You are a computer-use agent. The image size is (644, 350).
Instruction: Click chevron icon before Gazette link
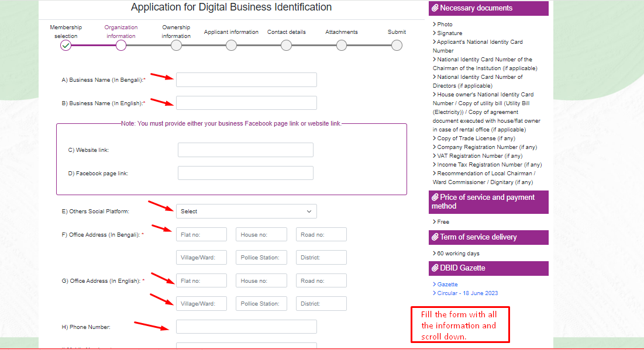pyautogui.click(x=434, y=284)
